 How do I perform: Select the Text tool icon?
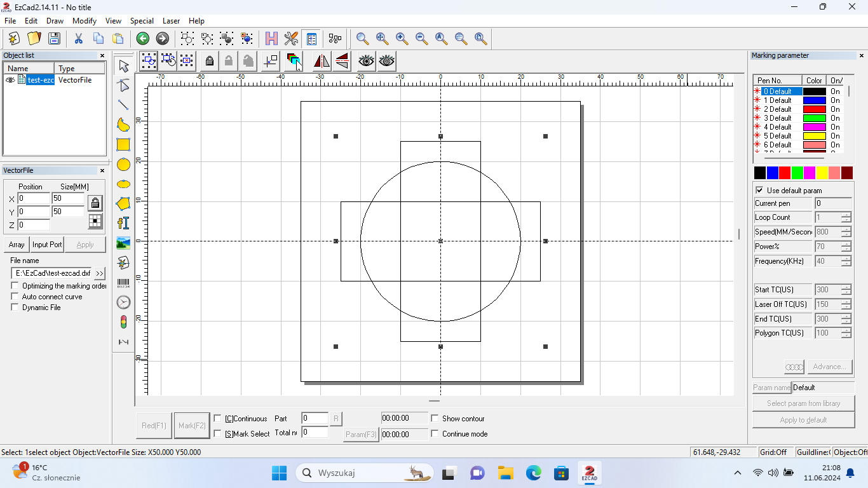(124, 224)
